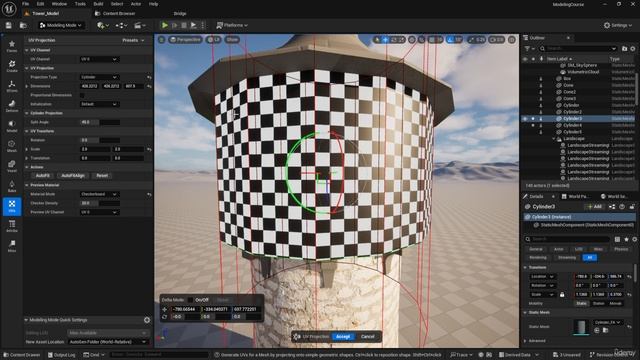Toggle the Outliner eye visibility column header
The height and width of the screenshot is (360, 640).
pos(525,59)
